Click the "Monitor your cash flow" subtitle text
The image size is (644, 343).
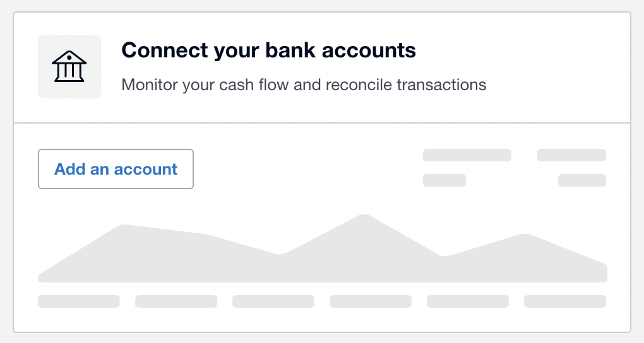pyautogui.click(x=304, y=84)
